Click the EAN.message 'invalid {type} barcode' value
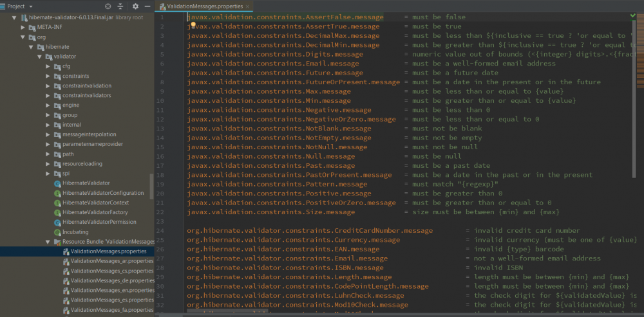 tap(518, 249)
